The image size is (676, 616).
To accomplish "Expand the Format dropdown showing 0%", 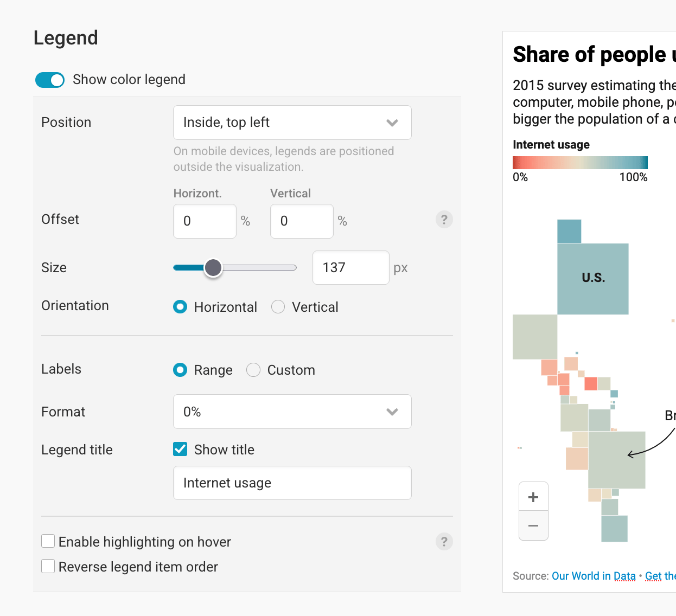I will [292, 412].
